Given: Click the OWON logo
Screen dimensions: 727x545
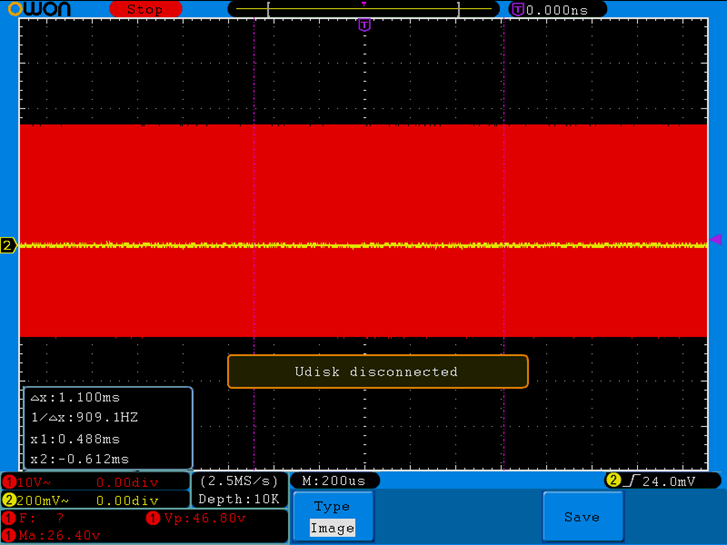Looking at the screenshot, I should (x=39, y=8).
